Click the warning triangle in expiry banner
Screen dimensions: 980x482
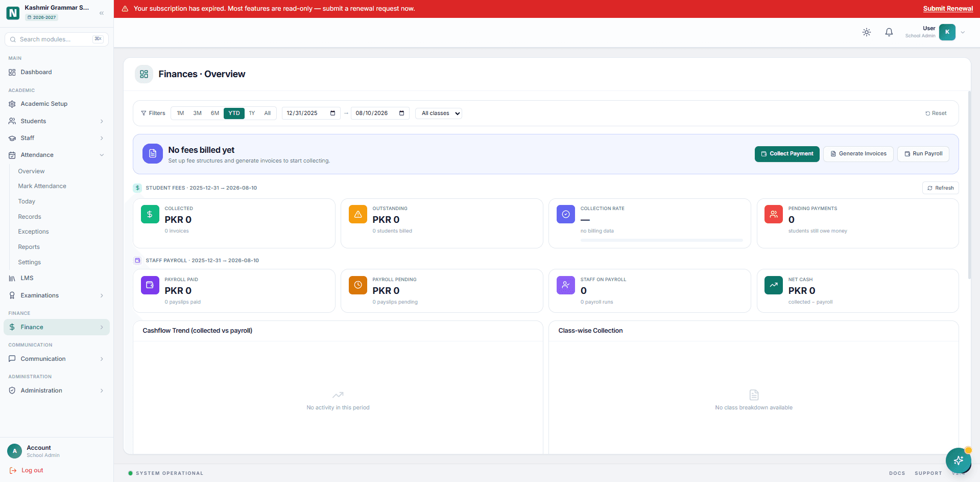pos(125,9)
